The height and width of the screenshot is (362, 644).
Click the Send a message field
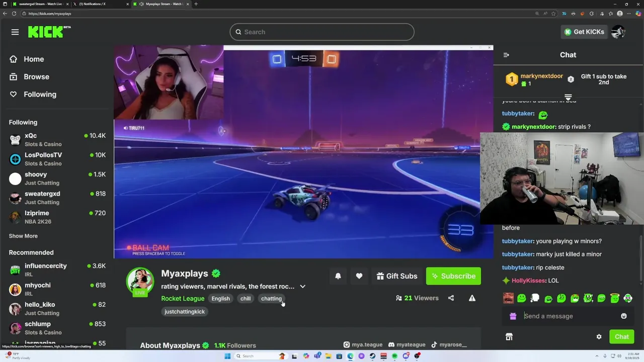click(568, 316)
